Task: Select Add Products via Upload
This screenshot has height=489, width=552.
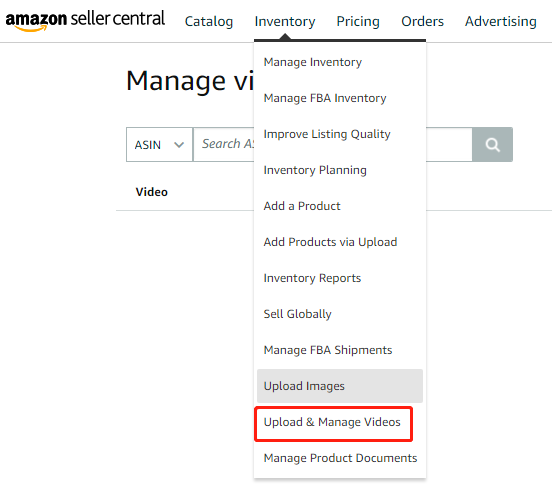Action: click(330, 242)
